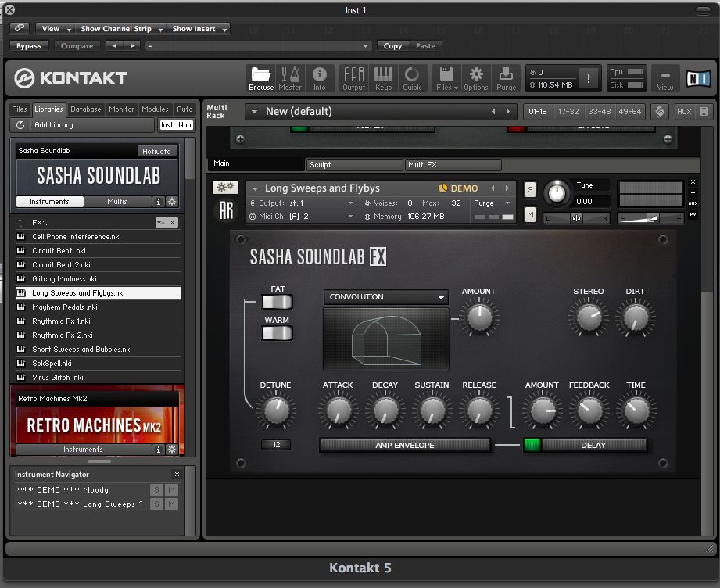
Task: Open the plugin preset dropdown
Action: tap(258, 46)
